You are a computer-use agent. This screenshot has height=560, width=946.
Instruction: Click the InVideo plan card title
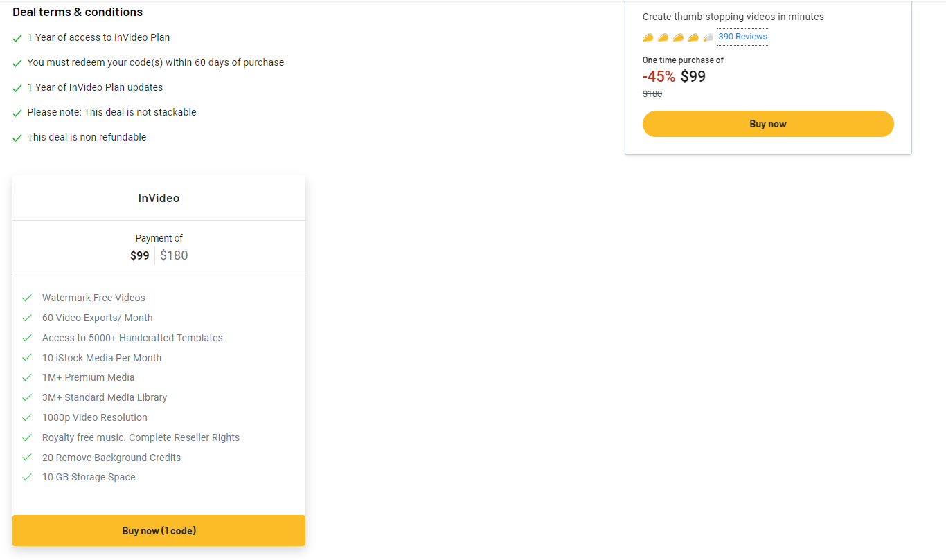point(159,199)
